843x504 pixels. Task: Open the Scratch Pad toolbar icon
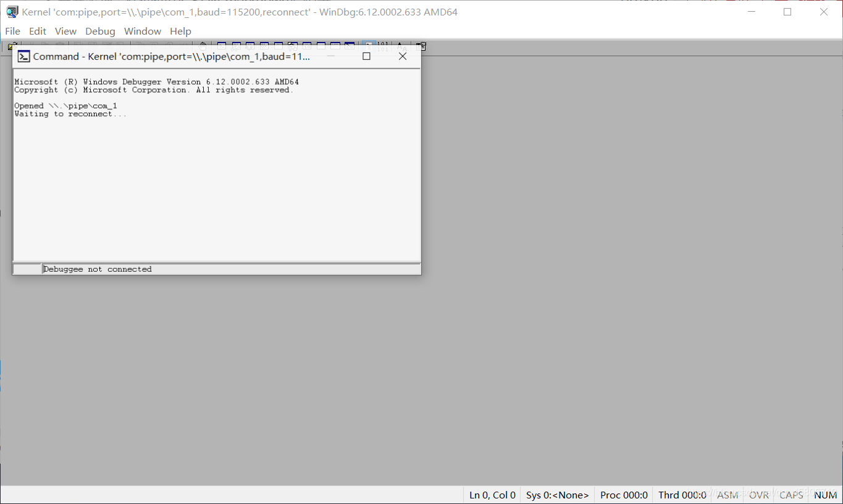[x=321, y=46]
